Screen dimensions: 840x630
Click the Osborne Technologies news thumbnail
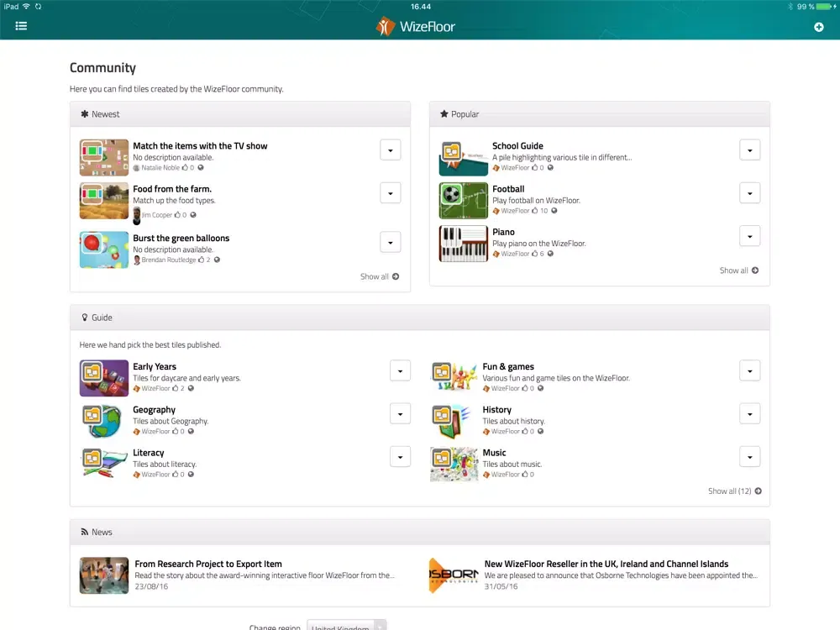[454, 575]
